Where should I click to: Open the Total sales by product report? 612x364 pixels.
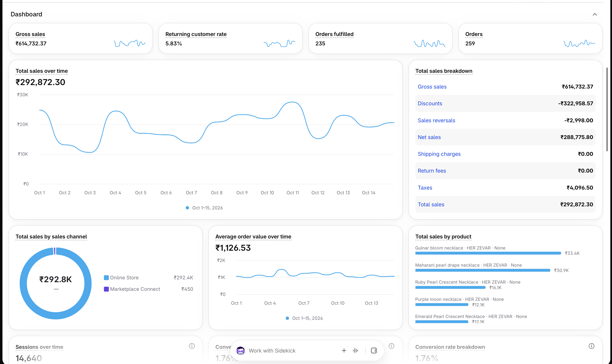(443, 236)
